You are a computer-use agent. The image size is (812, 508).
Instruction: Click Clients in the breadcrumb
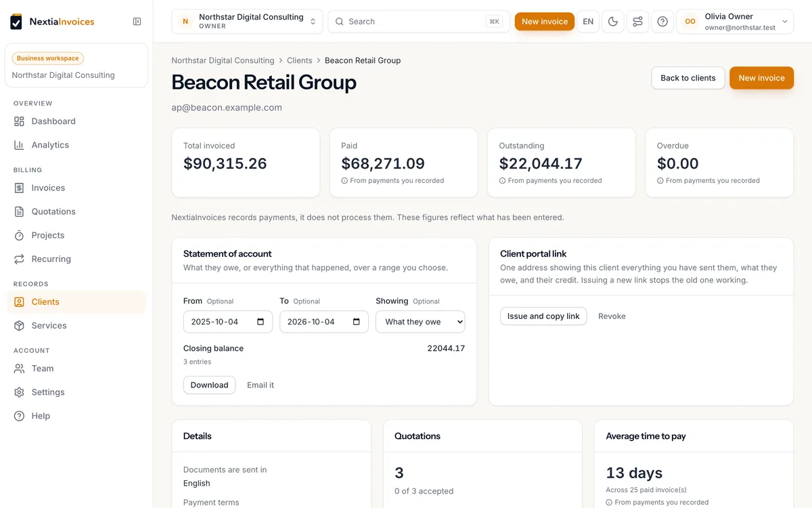click(300, 60)
